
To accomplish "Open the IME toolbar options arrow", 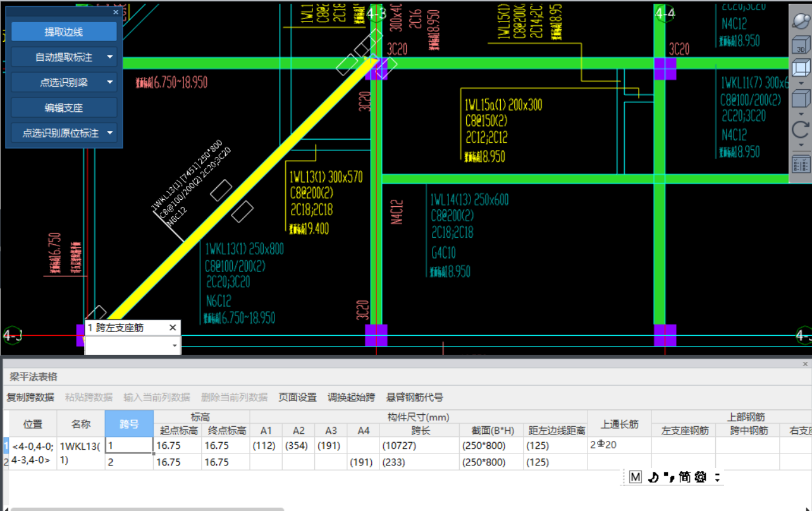I will pos(717,477).
